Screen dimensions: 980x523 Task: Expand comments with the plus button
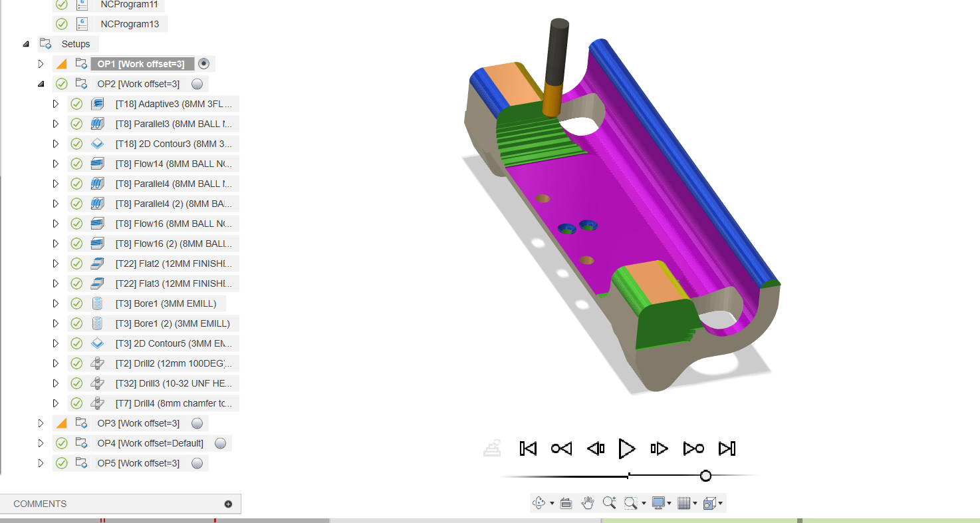pos(228,504)
